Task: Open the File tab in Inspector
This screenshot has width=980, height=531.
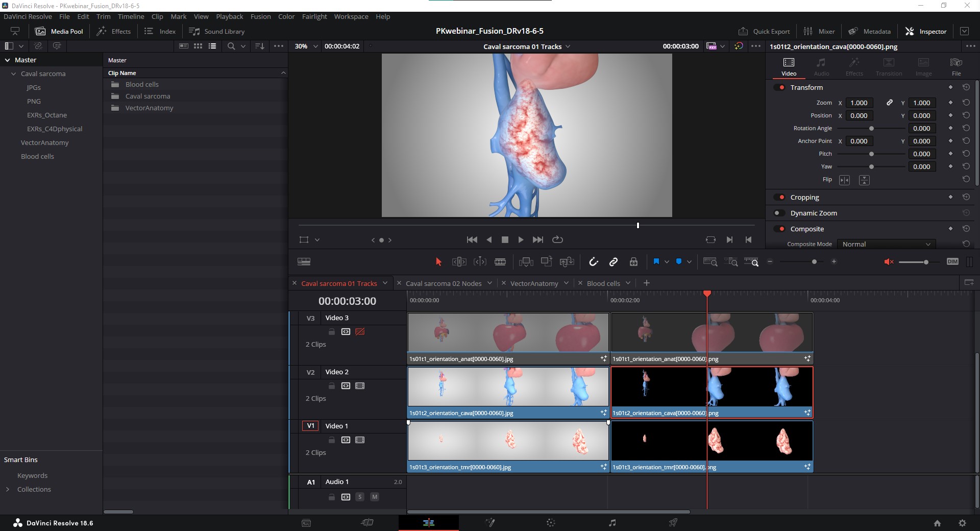Action: click(x=956, y=66)
